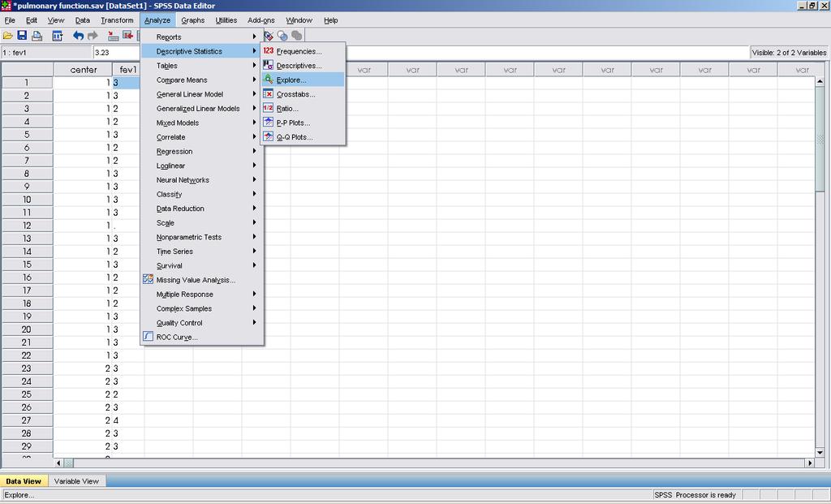Viewport: 831px width, 504px height.
Task: Expand the Mixed Models submenu
Action: (x=201, y=123)
